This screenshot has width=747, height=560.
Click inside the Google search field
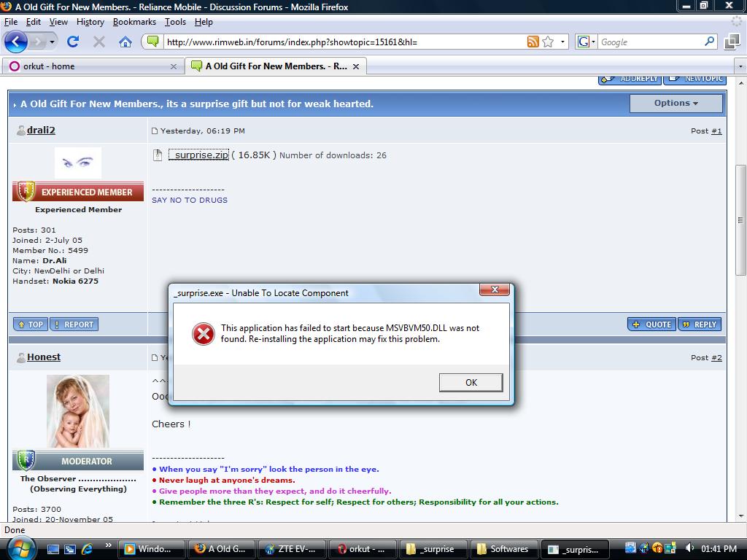coord(649,42)
